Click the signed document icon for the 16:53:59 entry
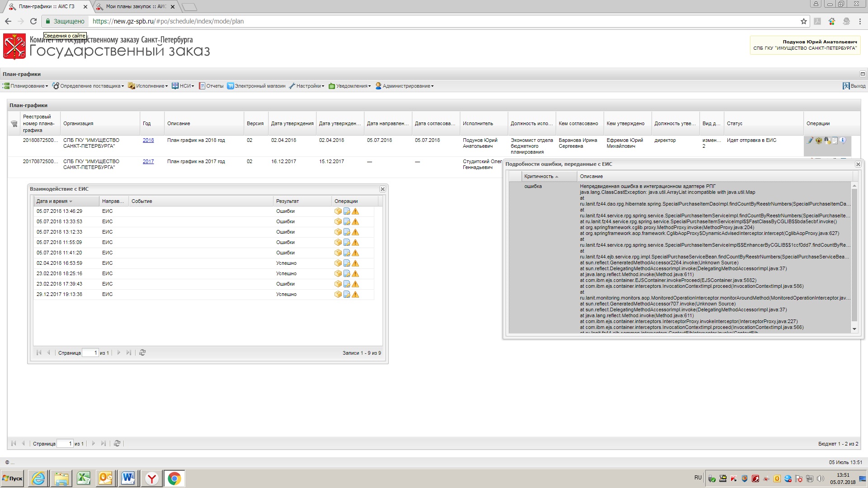Screen dimensions: 868x488 pos(347,263)
